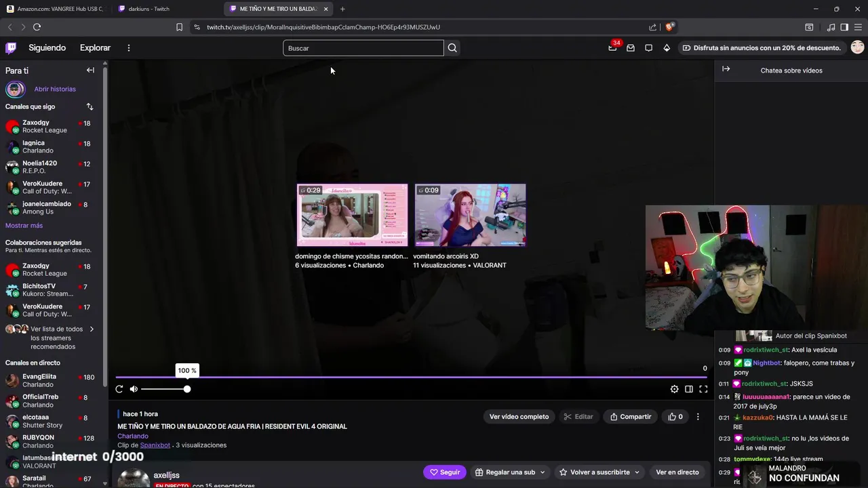Click Ver vídeo completo
Image resolution: width=868 pixels, height=488 pixels.
coord(519,417)
